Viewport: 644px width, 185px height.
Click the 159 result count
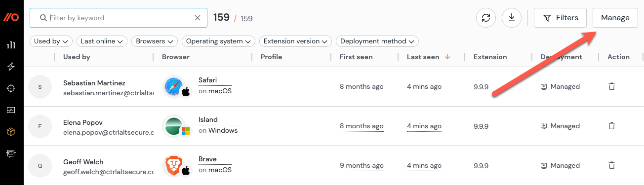[221, 17]
